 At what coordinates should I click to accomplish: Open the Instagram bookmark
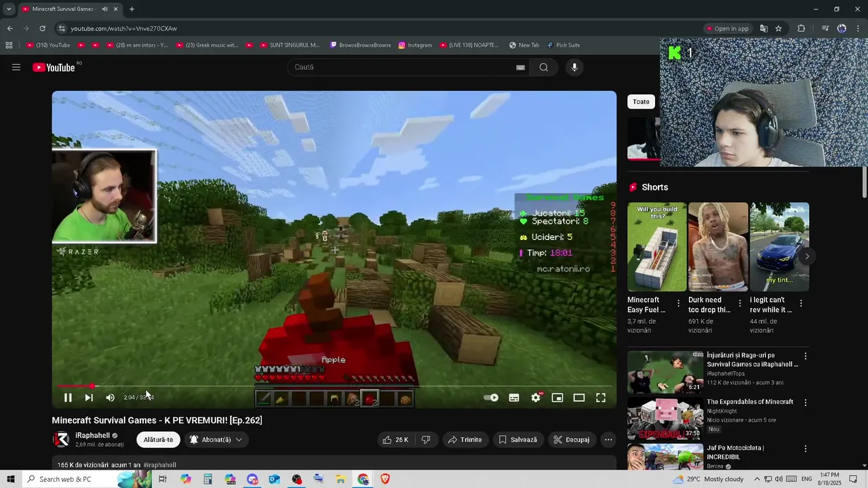(415, 45)
